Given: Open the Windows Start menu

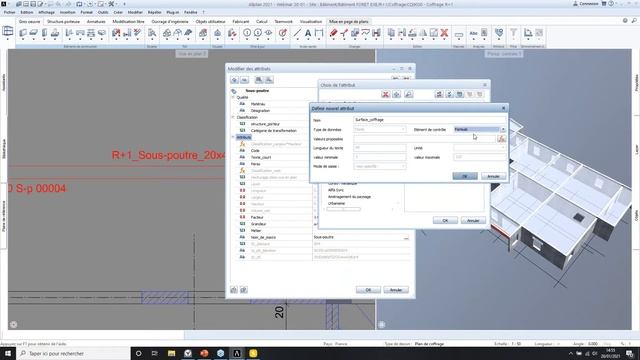Looking at the screenshot, I should pyautogui.click(x=8, y=353).
